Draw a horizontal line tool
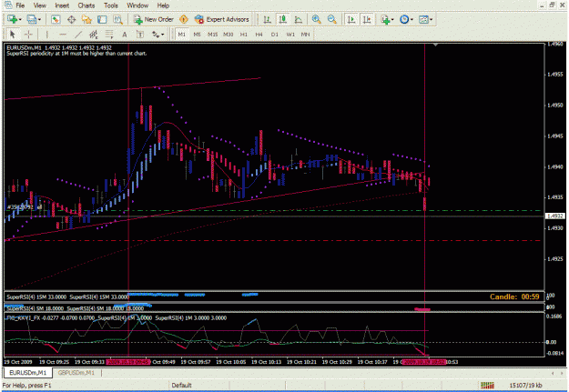This screenshot has width=569, height=392. coord(63,35)
